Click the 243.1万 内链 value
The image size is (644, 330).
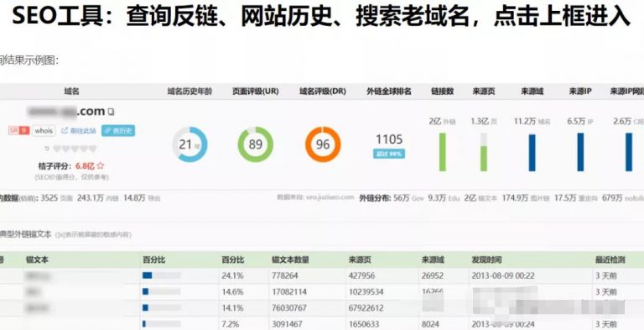pyautogui.click(x=98, y=198)
